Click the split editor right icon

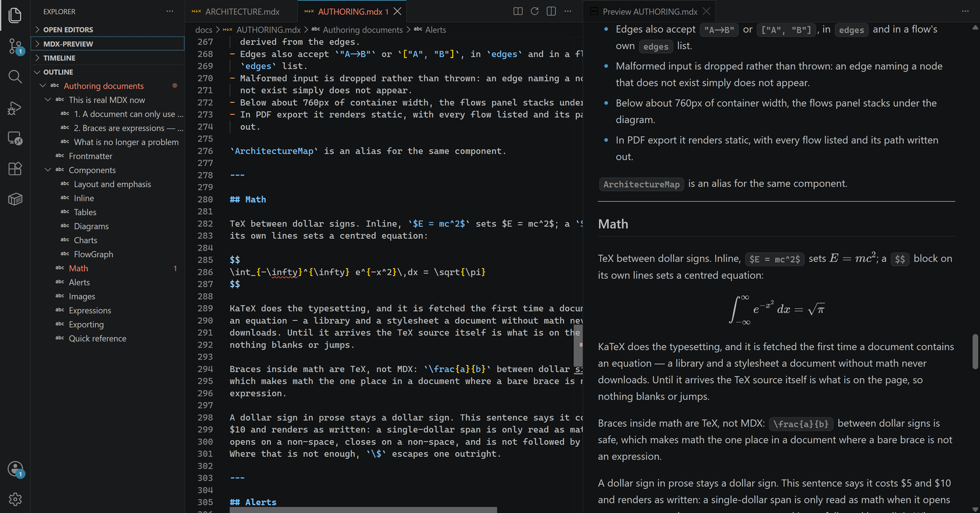(551, 12)
